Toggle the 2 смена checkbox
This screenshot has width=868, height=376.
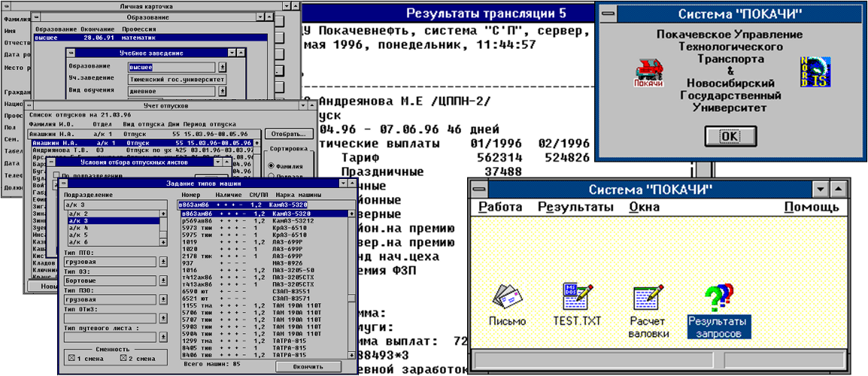click(x=123, y=359)
